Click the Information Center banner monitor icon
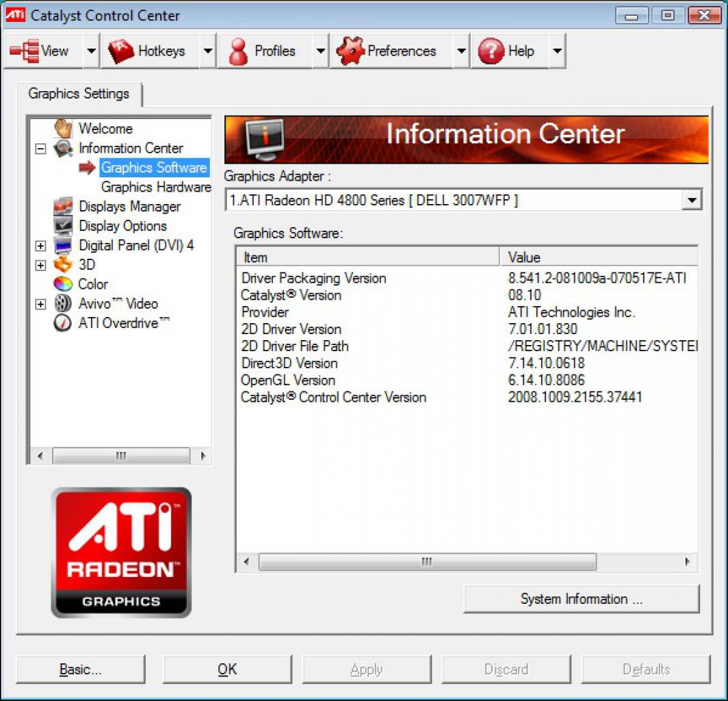The image size is (728, 701). pyautogui.click(x=265, y=140)
